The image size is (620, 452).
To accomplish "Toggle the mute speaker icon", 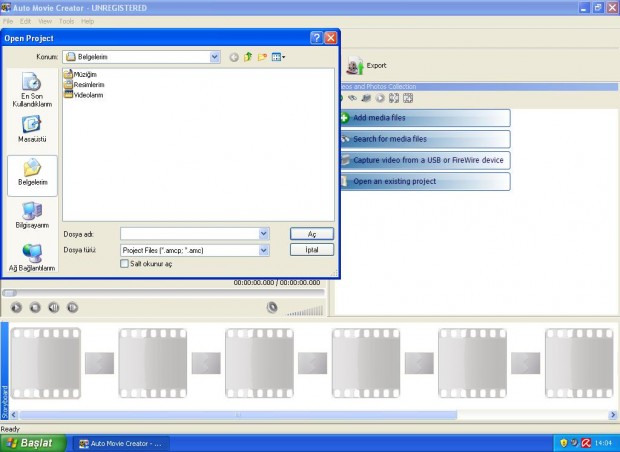I will 272,307.
